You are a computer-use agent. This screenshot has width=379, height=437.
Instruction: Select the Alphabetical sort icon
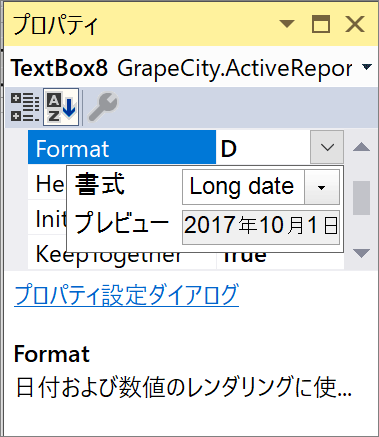point(61,107)
